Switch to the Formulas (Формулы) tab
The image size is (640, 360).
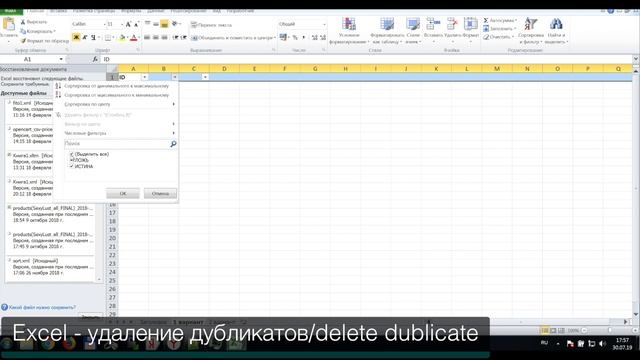tap(131, 11)
